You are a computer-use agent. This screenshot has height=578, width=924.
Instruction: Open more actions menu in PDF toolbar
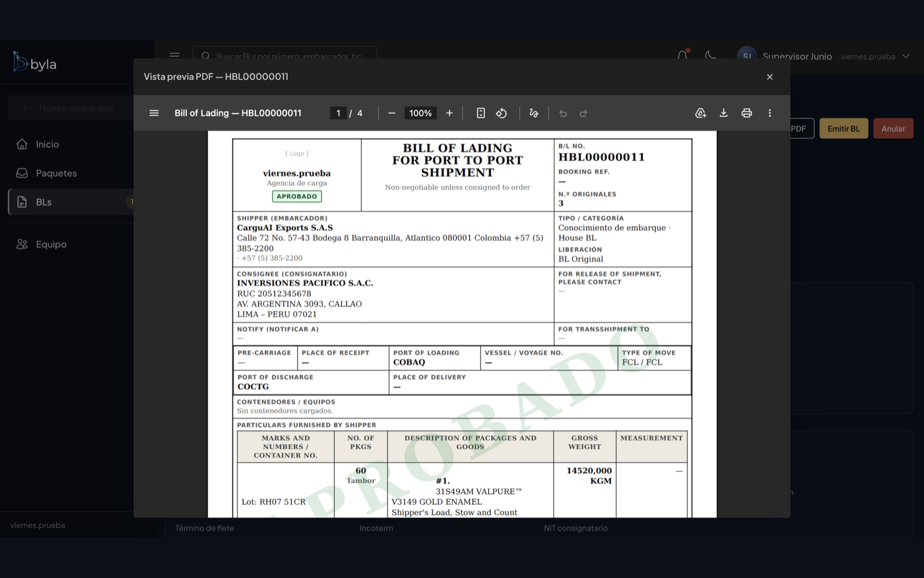(x=770, y=113)
